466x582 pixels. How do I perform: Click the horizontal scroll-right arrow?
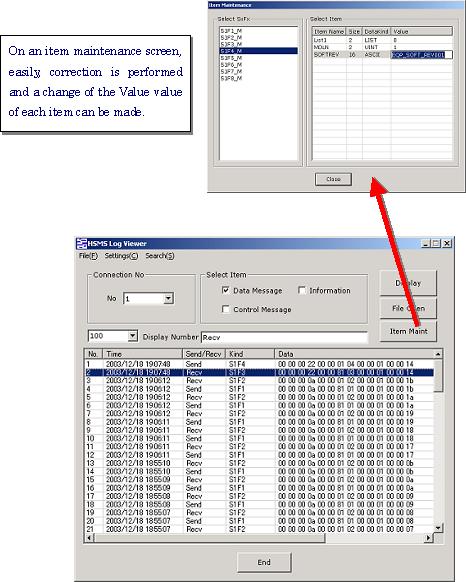429,537
